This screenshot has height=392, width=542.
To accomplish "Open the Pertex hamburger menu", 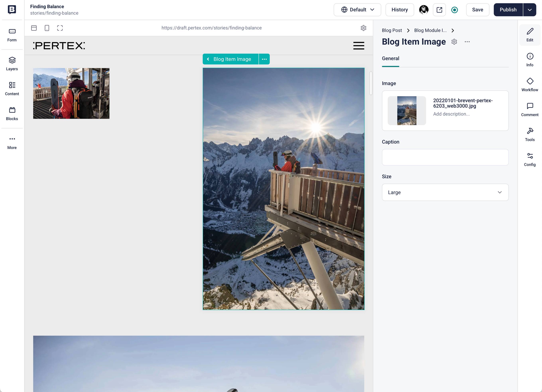I will point(358,46).
